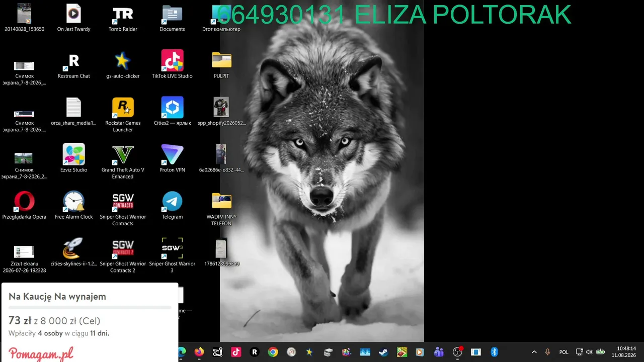Launch Sniper Ghost Warrior Contracts desktop icon
Viewport: 644px width, 362px height.
(123, 209)
